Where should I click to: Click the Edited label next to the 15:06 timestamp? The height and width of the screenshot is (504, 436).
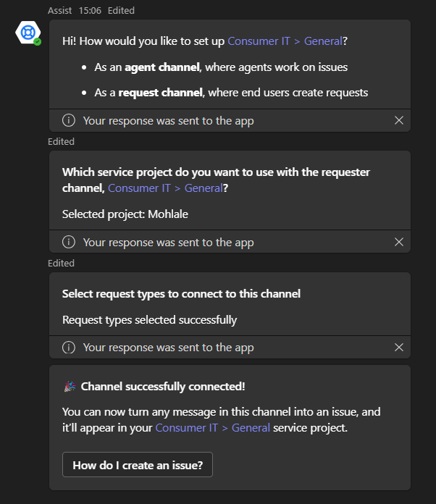[121, 10]
